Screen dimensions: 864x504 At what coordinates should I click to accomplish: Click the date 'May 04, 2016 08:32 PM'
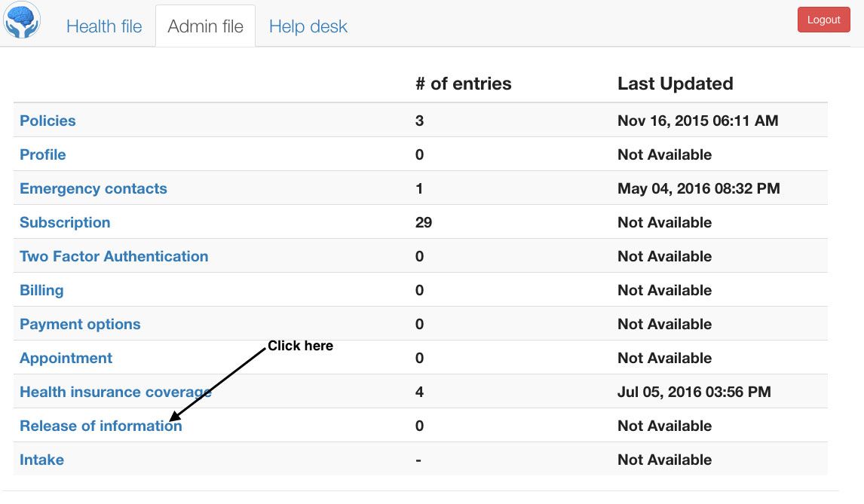point(699,188)
